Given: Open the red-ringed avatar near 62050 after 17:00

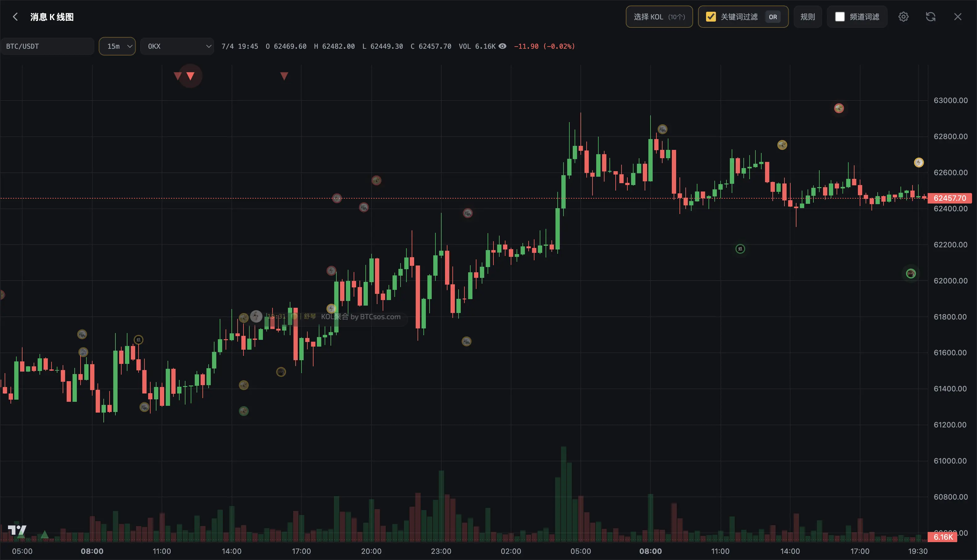Looking at the screenshot, I should click(331, 271).
